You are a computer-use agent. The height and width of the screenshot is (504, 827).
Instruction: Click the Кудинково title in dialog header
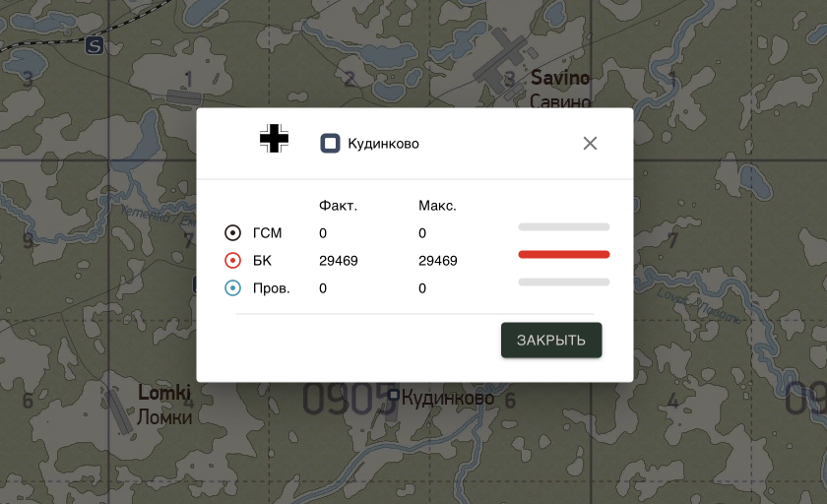383,144
